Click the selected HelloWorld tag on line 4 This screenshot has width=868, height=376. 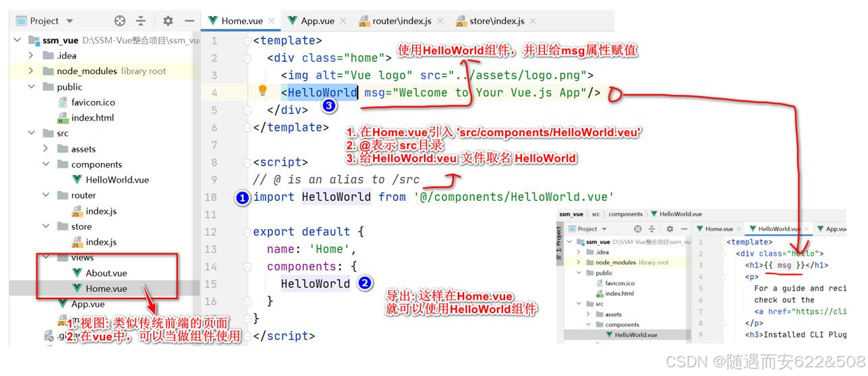(x=322, y=93)
